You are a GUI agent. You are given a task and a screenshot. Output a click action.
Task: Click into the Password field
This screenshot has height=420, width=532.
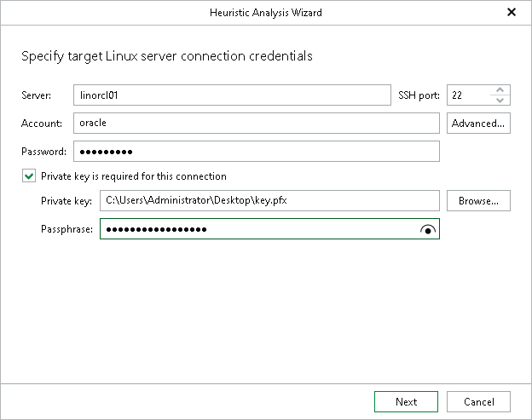pos(257,151)
